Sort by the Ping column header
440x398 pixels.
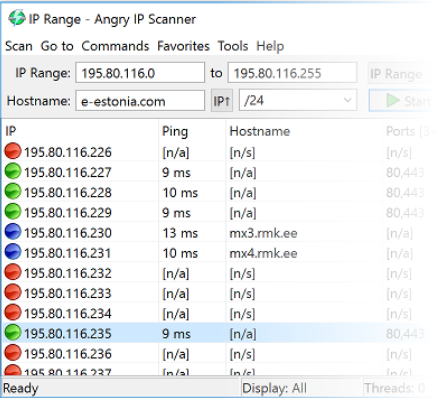[192, 131]
